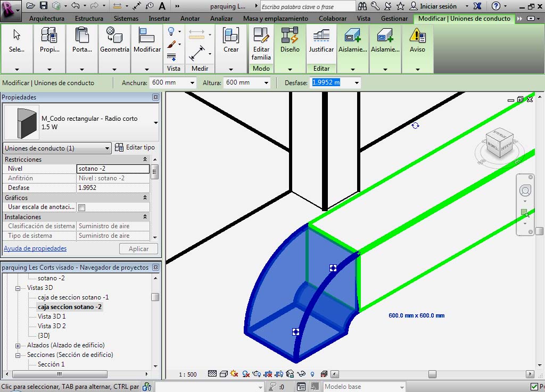Click the Editar tipo button
Image resolution: width=545 pixels, height=392 pixels.
click(136, 148)
